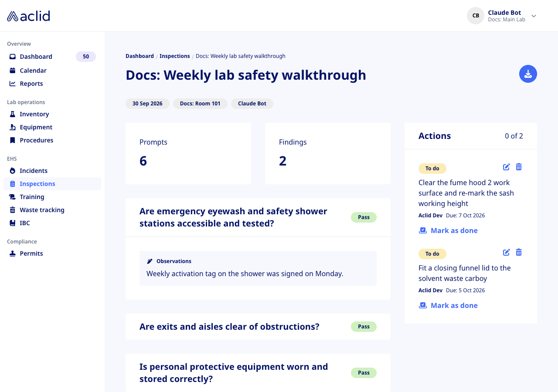
Task: Open the Training section
Action: click(x=52, y=197)
